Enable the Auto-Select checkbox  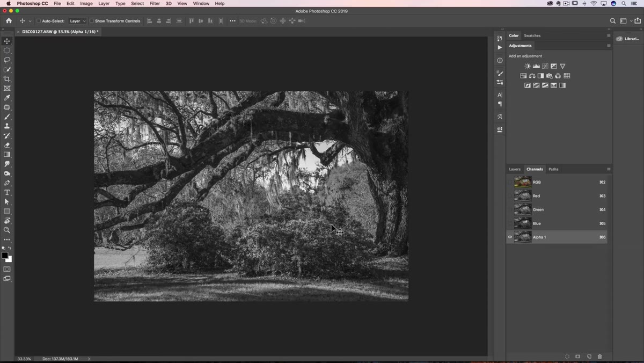(x=39, y=21)
